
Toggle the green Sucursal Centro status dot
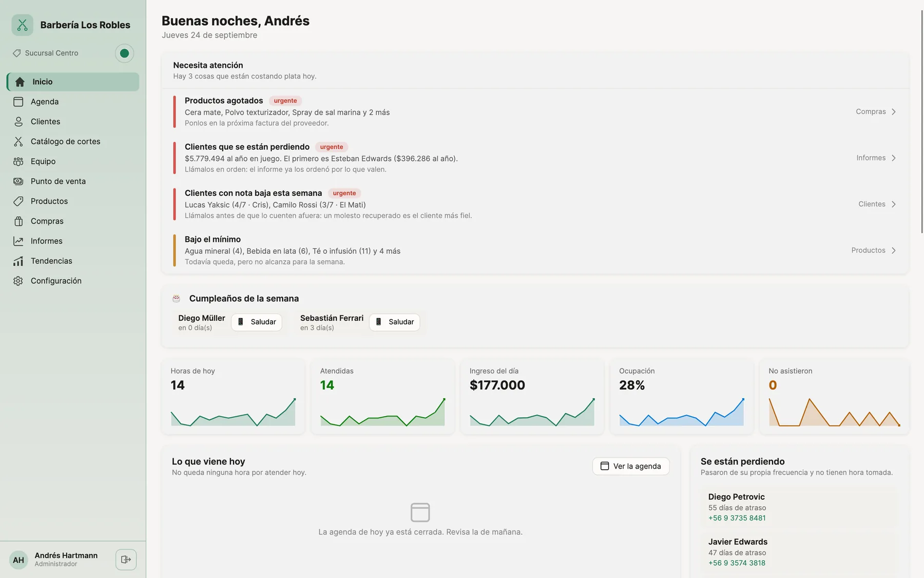[124, 53]
